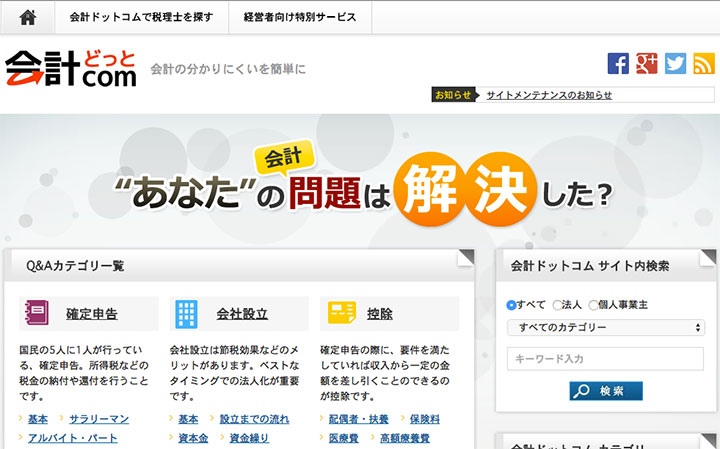
Task: Select the 個人事業主 radio button
Action: click(593, 305)
